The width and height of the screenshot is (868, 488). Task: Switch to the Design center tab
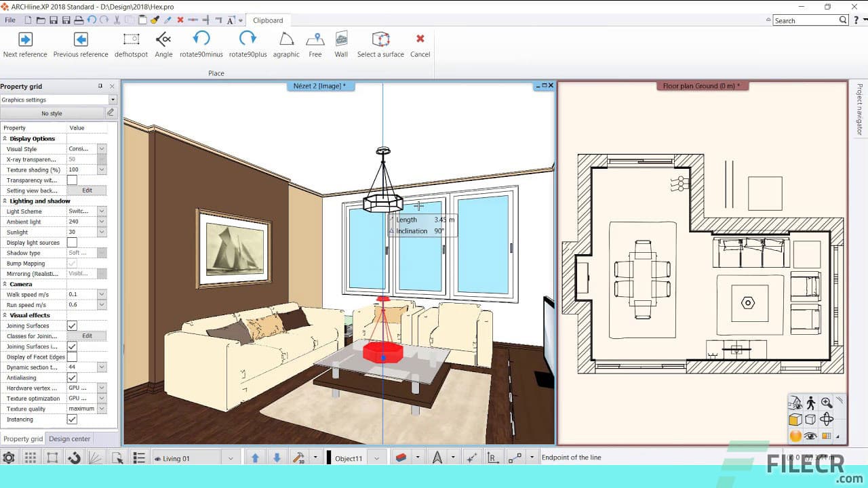coord(69,439)
